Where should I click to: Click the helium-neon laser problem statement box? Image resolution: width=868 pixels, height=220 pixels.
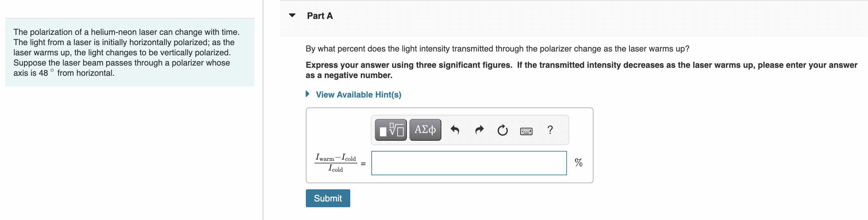(130, 52)
